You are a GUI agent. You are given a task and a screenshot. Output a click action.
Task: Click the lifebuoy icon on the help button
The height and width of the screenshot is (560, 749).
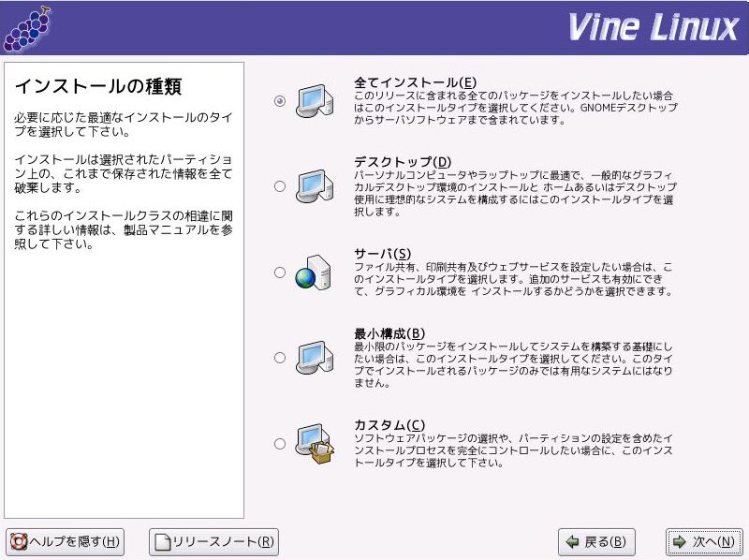coord(19,541)
